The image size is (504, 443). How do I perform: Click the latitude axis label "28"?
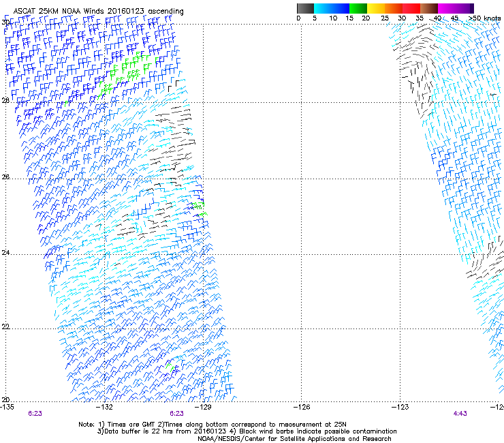tap(5, 101)
